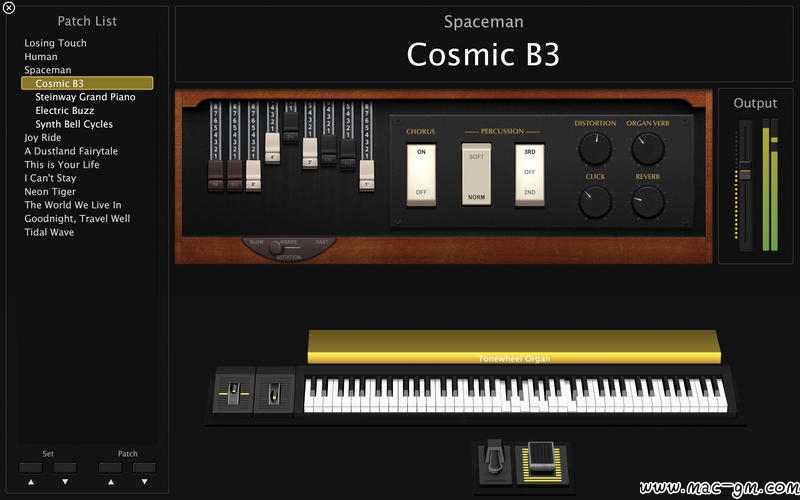
Task: Click the Organ Verb knob
Action: click(x=647, y=148)
